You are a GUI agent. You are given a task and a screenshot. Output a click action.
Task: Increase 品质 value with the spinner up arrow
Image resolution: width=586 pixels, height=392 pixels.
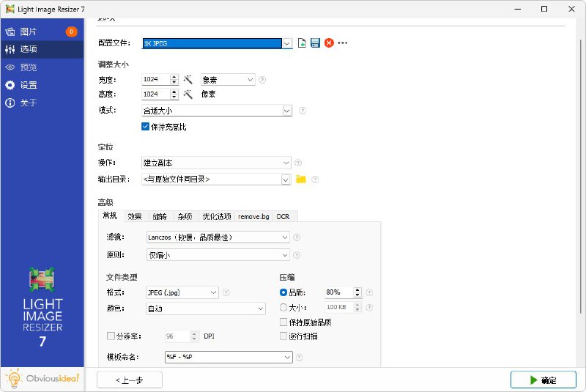point(357,289)
